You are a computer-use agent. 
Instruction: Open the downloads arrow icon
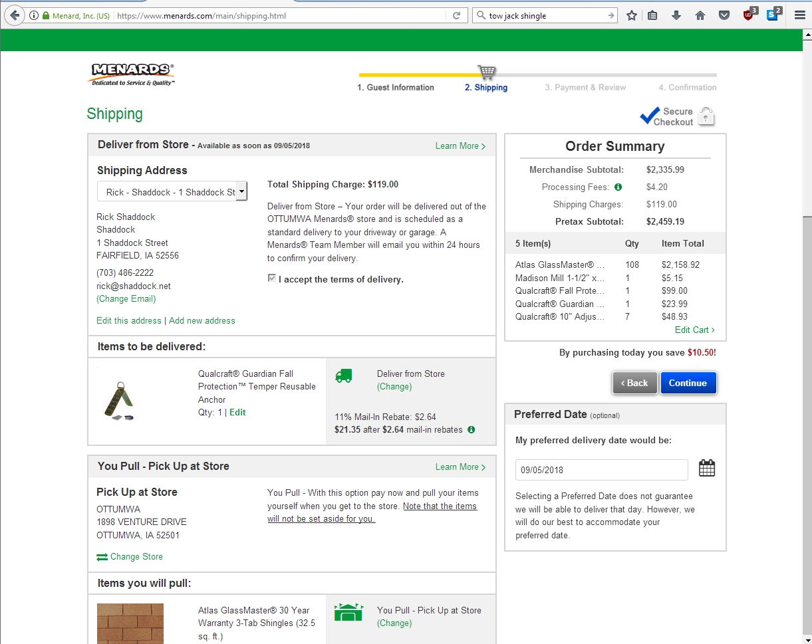click(676, 15)
